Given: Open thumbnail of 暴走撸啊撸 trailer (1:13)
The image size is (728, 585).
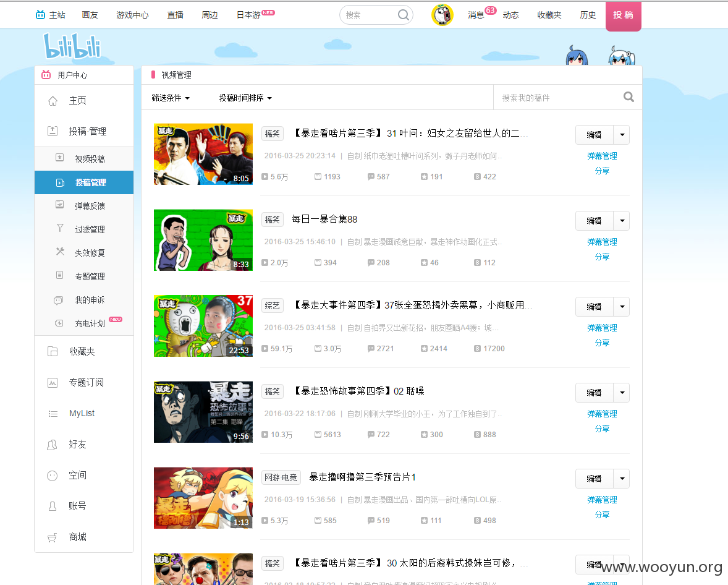Looking at the screenshot, I should [x=203, y=498].
